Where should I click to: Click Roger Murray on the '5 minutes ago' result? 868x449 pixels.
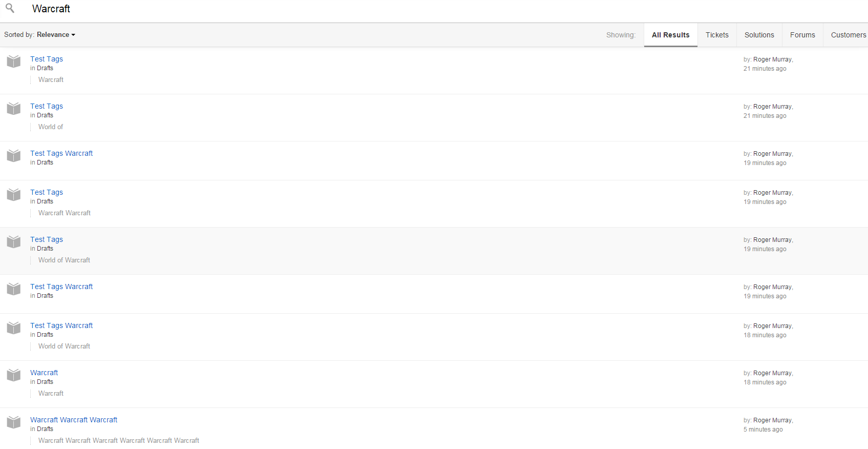(772, 420)
